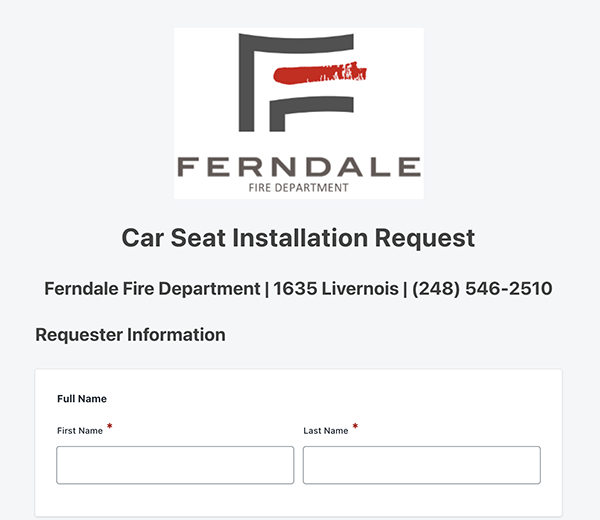
Task: Click the word Request in the title
Action: [425, 238]
